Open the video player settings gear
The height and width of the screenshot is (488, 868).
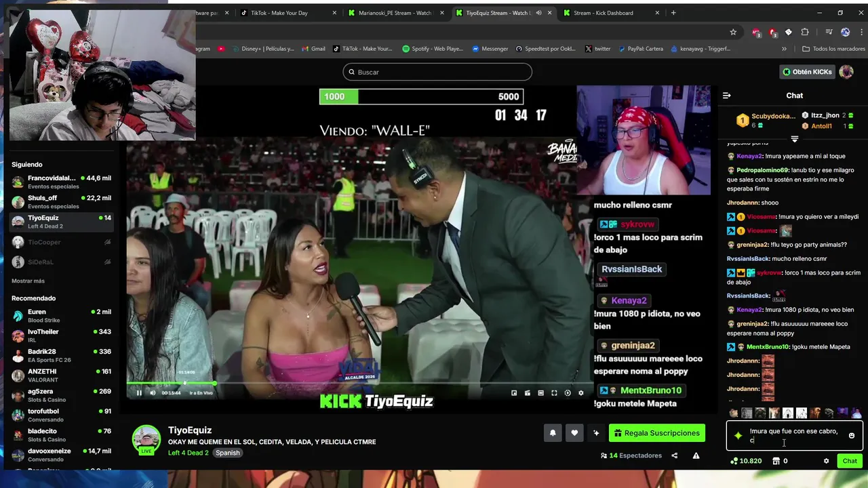[x=580, y=393]
